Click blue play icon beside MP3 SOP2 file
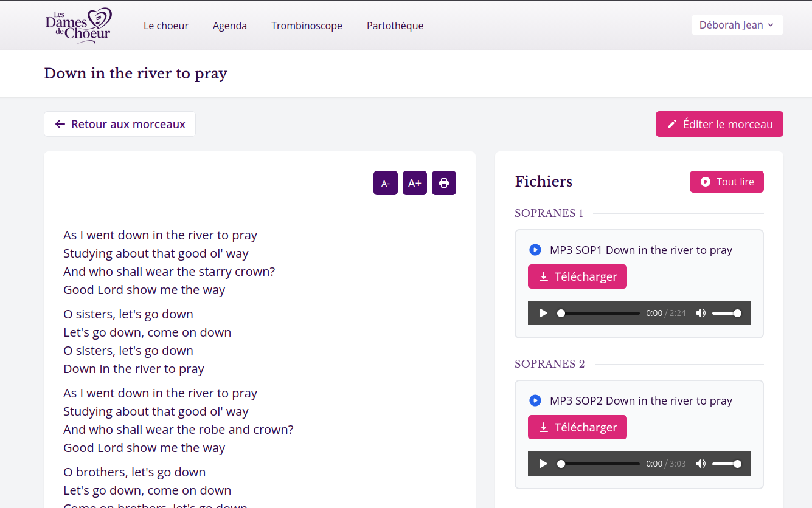This screenshot has height=508, width=812. tap(535, 400)
